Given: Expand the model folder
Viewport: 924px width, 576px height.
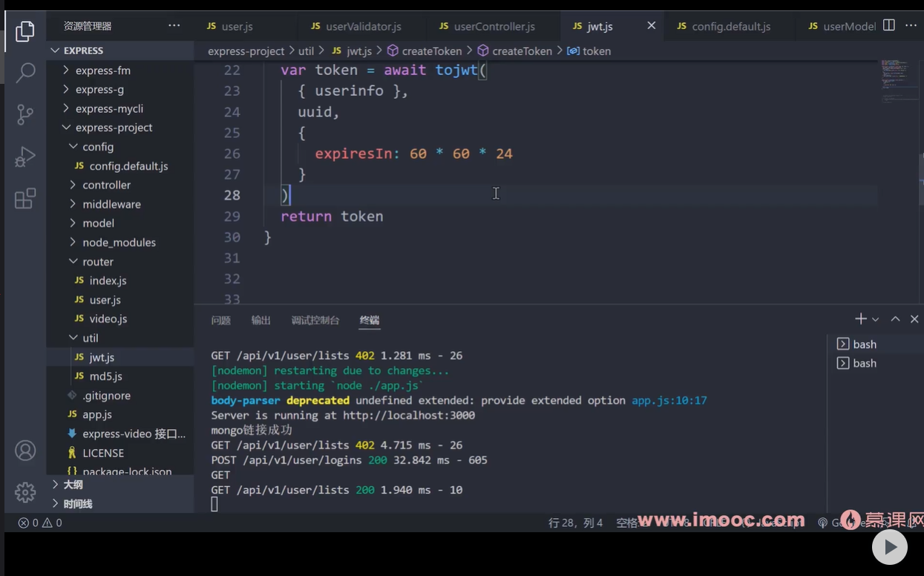Looking at the screenshot, I should tap(120, 223).
